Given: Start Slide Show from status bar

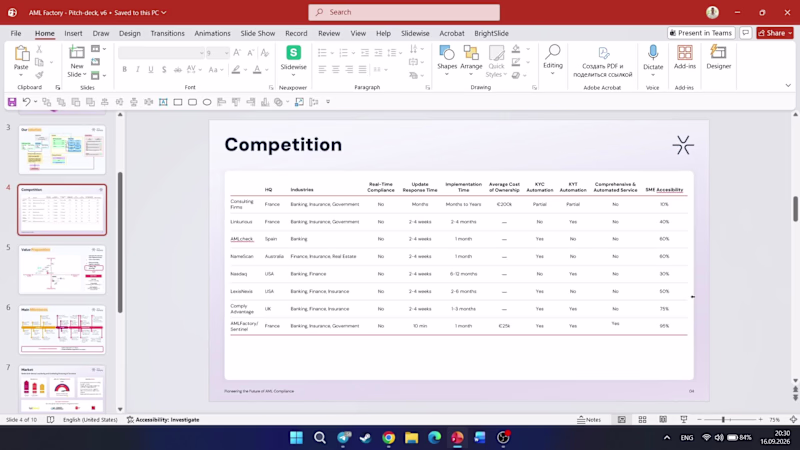Looking at the screenshot, I should tap(684, 419).
